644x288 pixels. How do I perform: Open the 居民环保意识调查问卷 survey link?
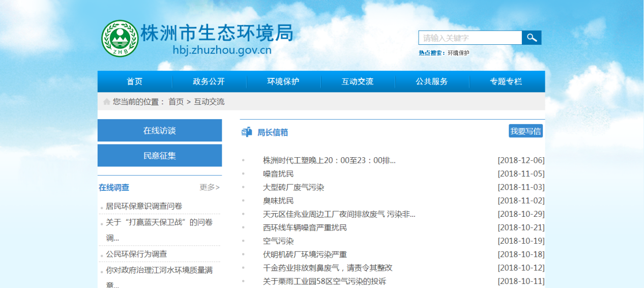tap(144, 206)
